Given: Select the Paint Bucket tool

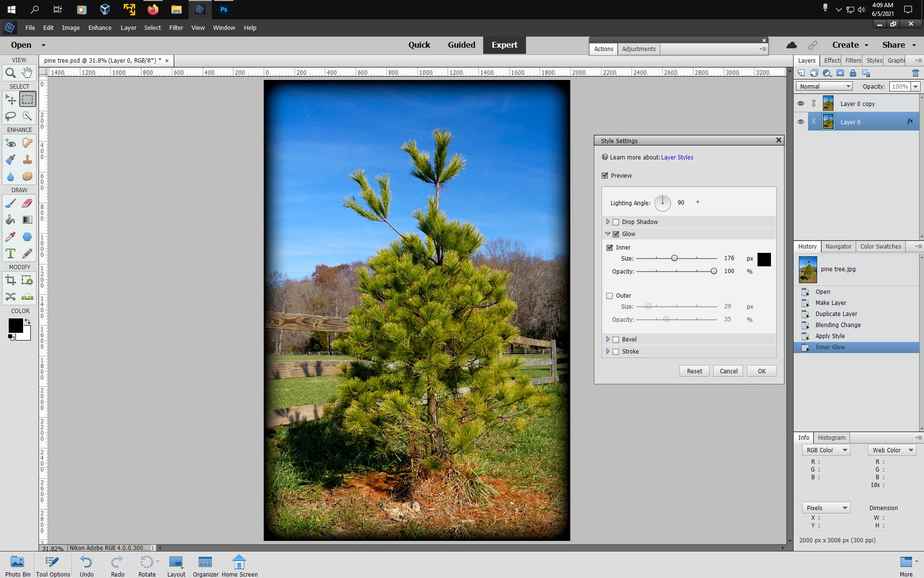Looking at the screenshot, I should [x=10, y=220].
